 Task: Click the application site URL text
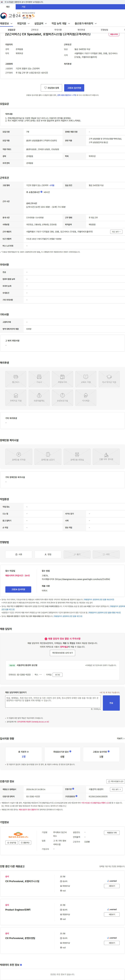[x=82, y=579]
